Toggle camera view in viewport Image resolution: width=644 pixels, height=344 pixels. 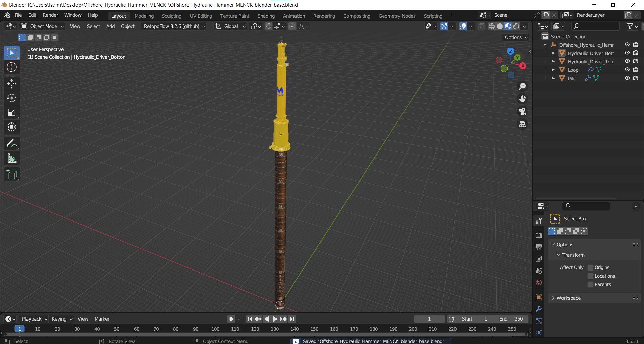click(522, 111)
